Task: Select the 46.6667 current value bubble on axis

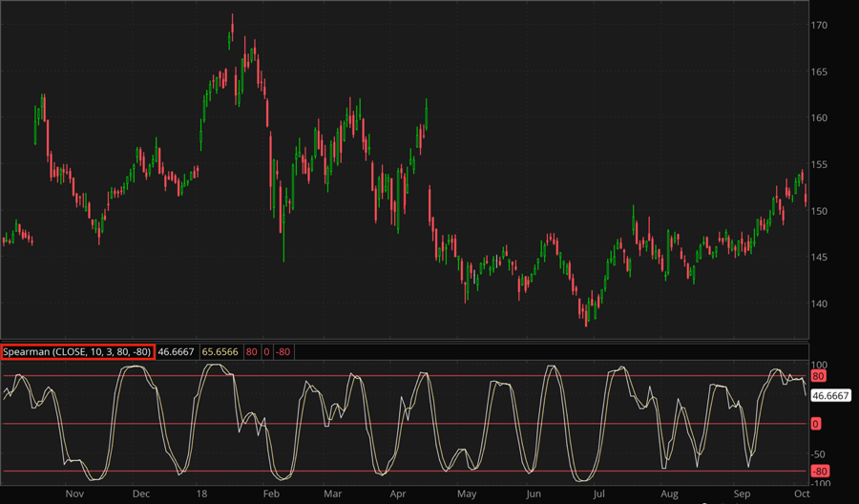Action: tap(829, 395)
